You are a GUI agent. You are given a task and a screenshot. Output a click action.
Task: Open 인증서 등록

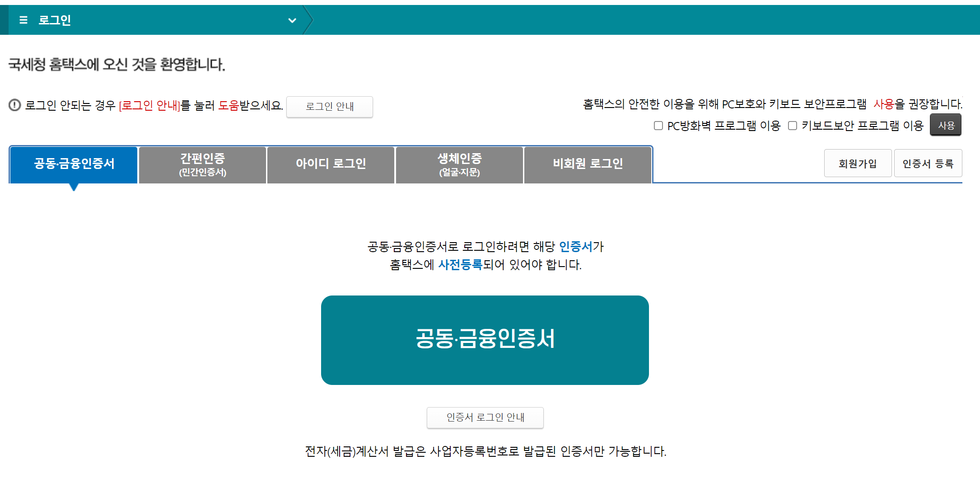[x=928, y=163]
